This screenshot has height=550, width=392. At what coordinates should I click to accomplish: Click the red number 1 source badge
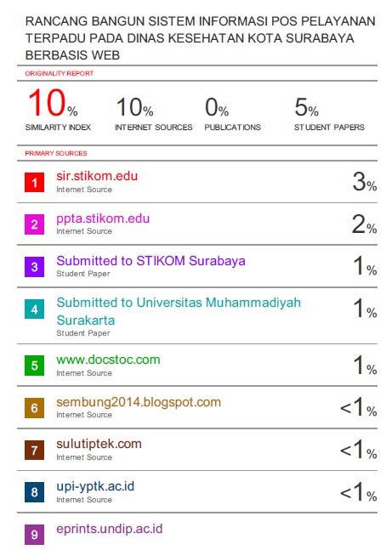pyautogui.click(x=34, y=183)
